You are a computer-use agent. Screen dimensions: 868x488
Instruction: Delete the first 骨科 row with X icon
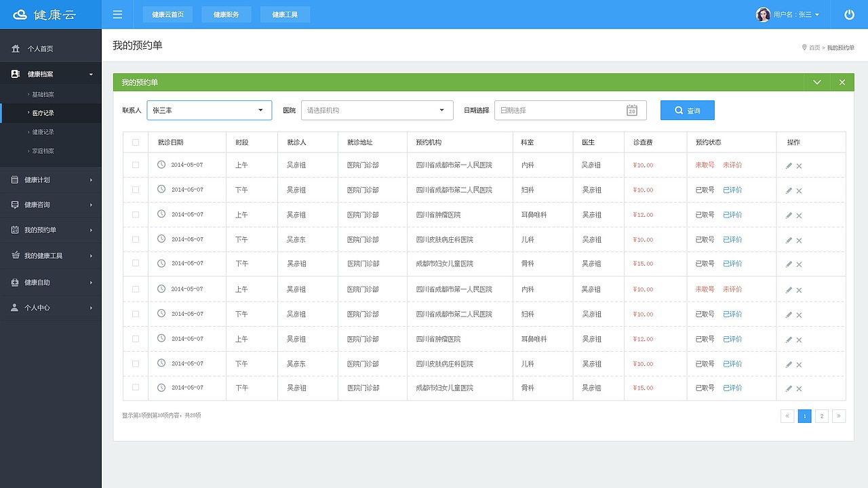pyautogui.click(x=799, y=264)
